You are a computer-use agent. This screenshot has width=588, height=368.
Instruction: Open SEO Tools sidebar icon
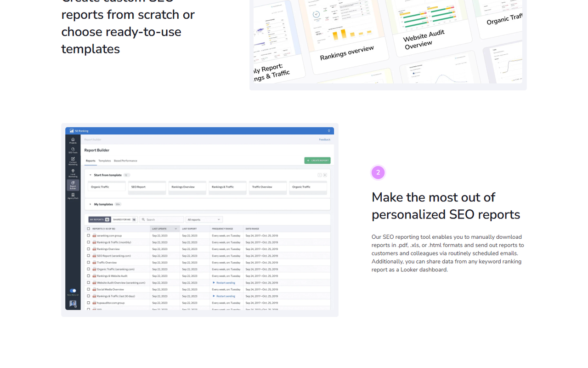(73, 150)
